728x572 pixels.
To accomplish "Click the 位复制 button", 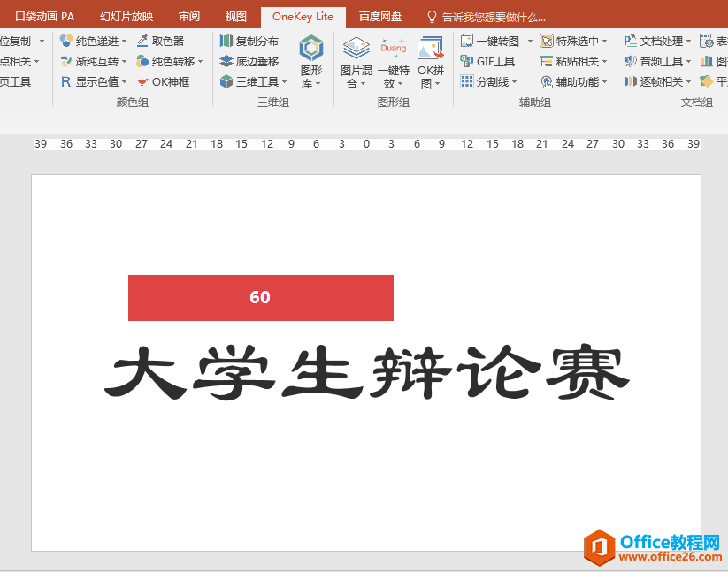I will (x=15, y=41).
